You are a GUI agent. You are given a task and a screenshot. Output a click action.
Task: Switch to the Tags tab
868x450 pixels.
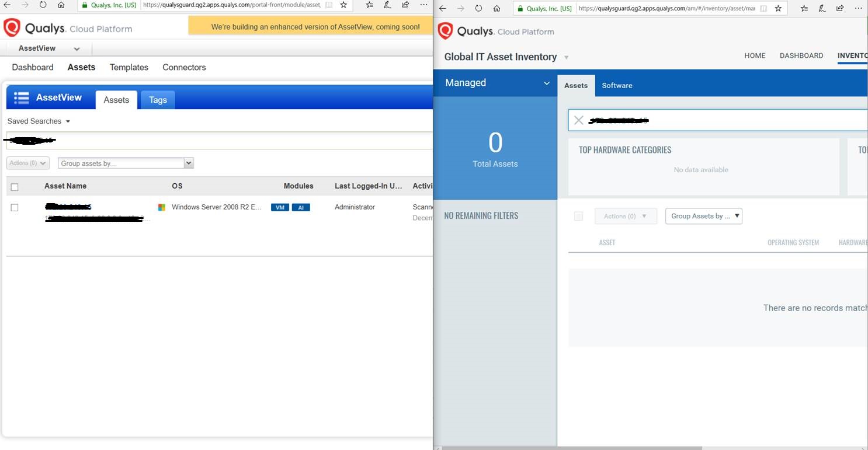157,100
